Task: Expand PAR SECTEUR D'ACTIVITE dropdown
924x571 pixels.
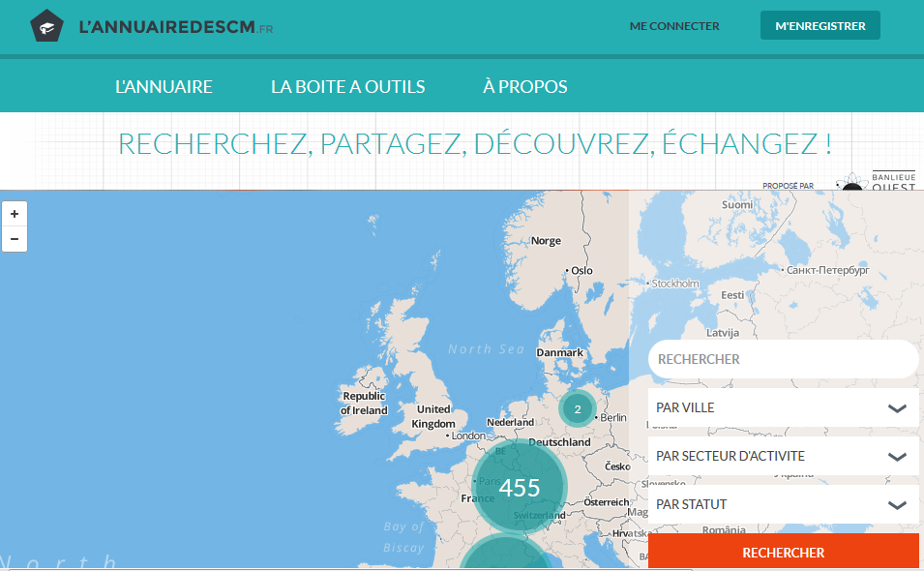Action: 783,456
